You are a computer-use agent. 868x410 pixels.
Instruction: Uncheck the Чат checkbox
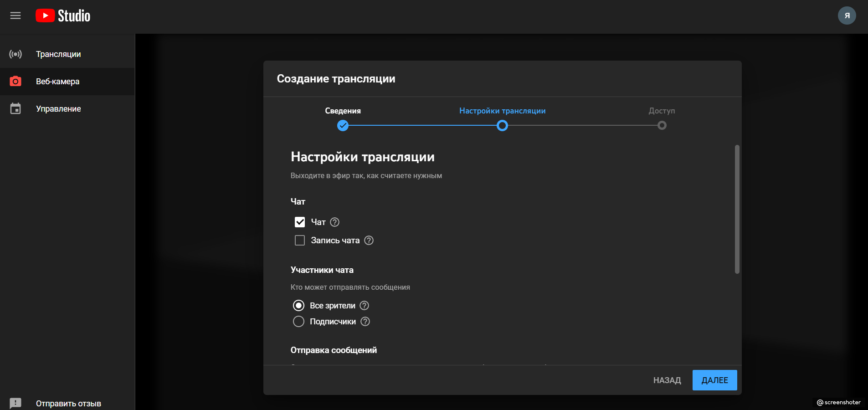300,222
